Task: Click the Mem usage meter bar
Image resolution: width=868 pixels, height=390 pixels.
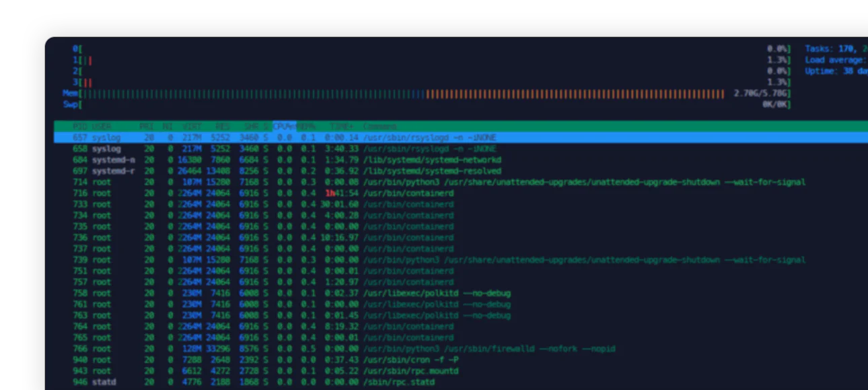Action: pyautogui.click(x=404, y=94)
